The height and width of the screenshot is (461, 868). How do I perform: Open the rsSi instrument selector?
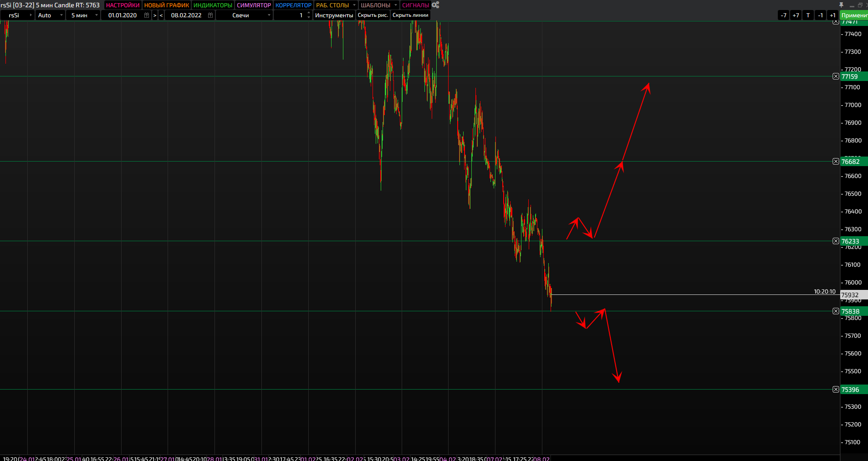(x=17, y=15)
